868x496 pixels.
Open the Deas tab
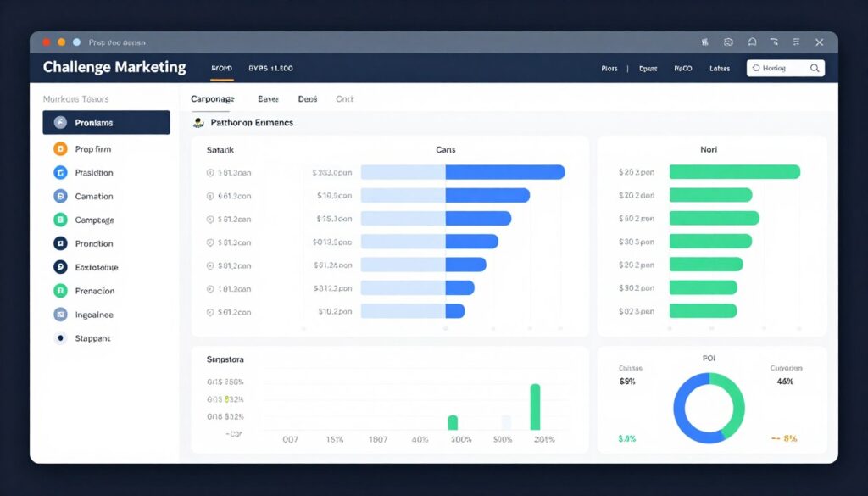(308, 99)
